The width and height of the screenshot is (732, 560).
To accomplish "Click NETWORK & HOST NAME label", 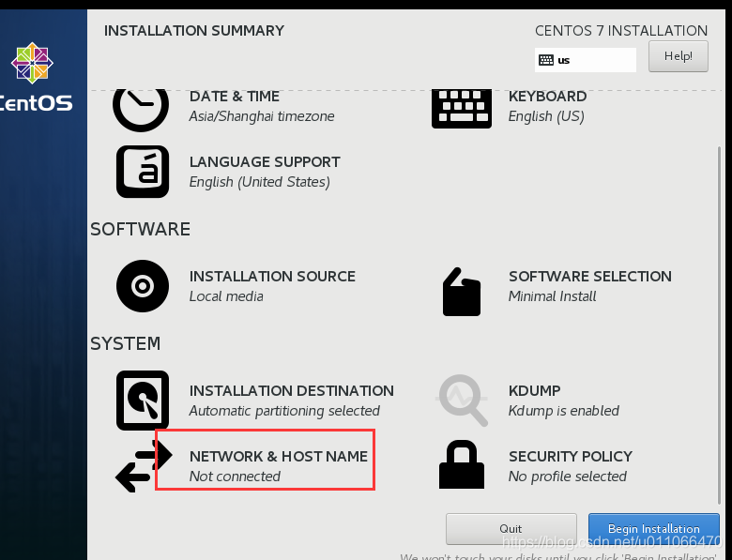I will pos(278,457).
